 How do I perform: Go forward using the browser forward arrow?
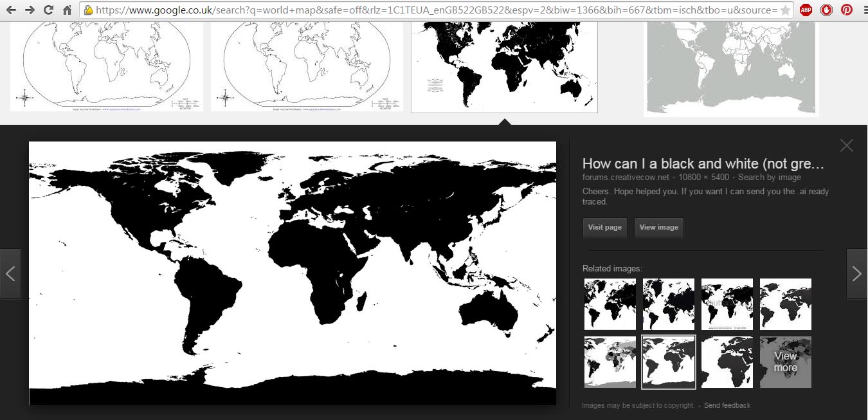tap(30, 10)
